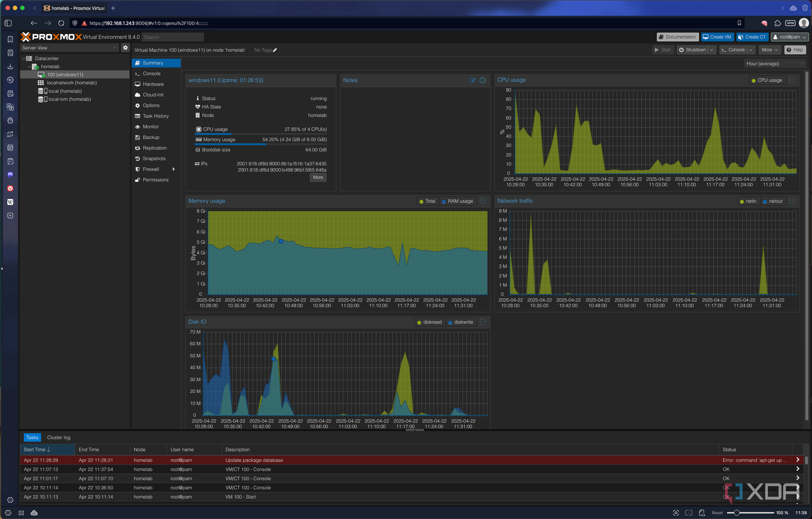Expand the Shutdown dropdown arrow
This screenshot has height=519, width=812.
pyautogui.click(x=712, y=50)
